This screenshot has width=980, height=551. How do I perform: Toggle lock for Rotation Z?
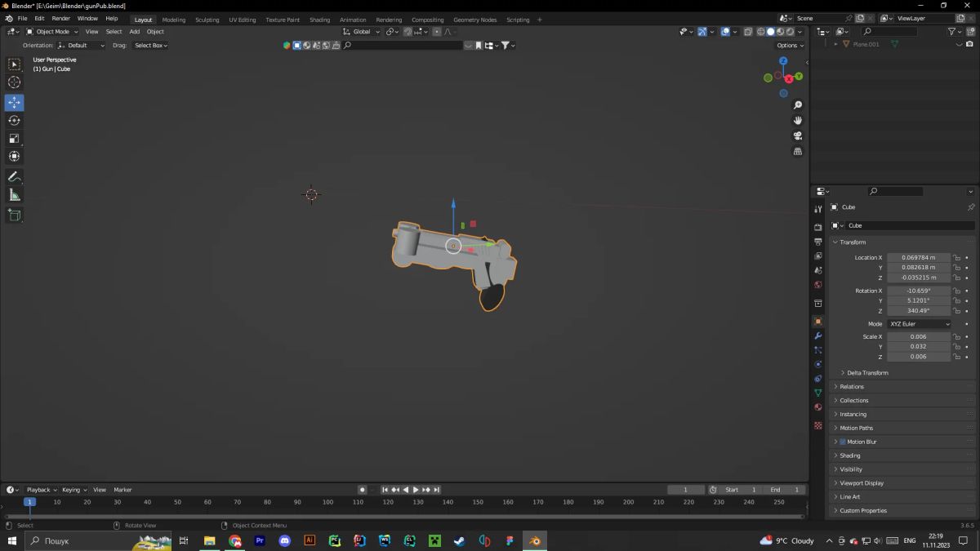coord(956,310)
